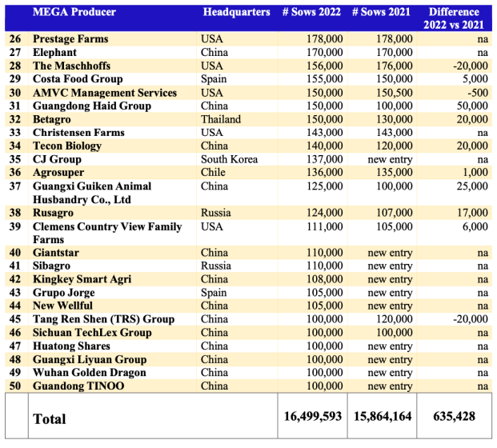Select the Total row label

point(50,418)
